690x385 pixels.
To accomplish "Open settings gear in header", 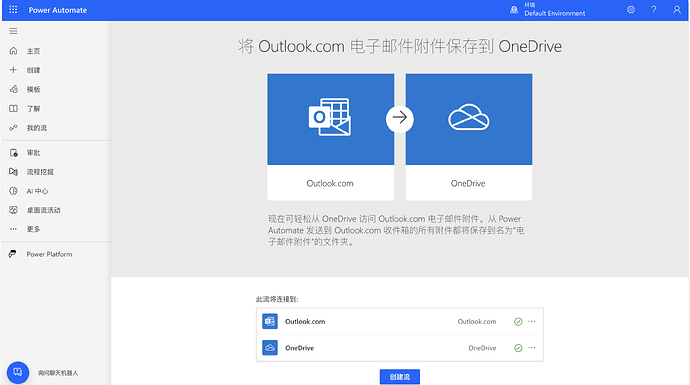I will tap(631, 10).
